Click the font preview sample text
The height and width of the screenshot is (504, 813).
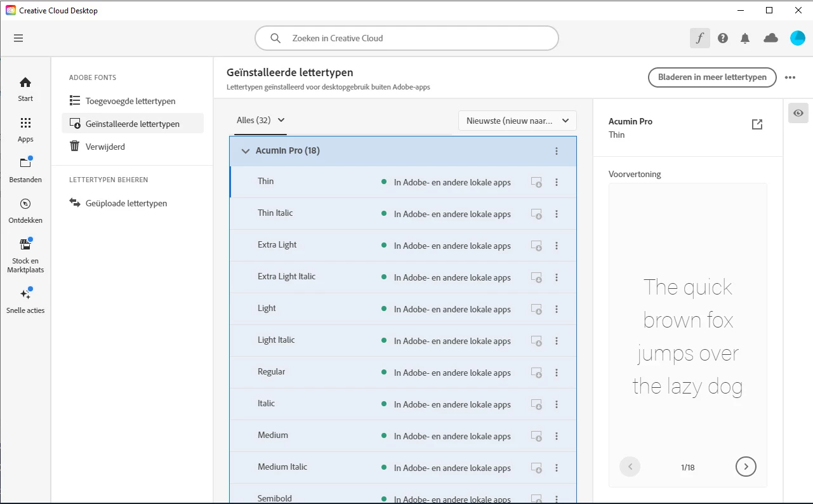688,336
